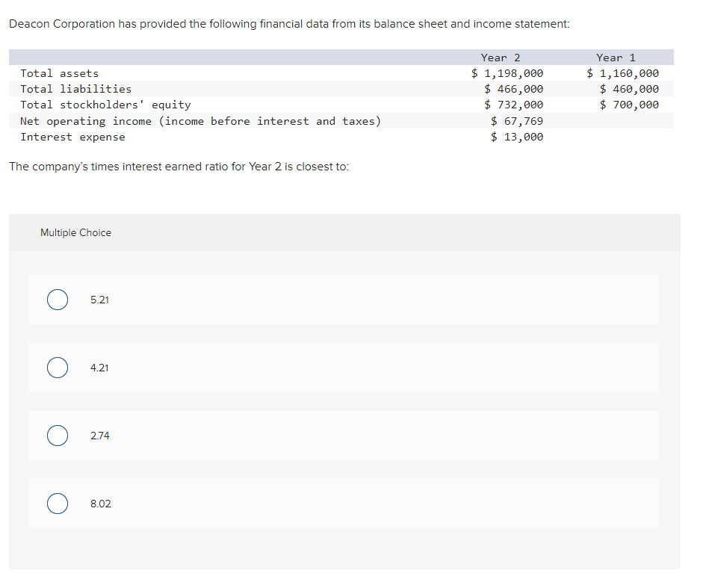Click the $ 700,000 equity value
Image resolution: width=706 pixels, height=588 pixels.
coord(629,105)
